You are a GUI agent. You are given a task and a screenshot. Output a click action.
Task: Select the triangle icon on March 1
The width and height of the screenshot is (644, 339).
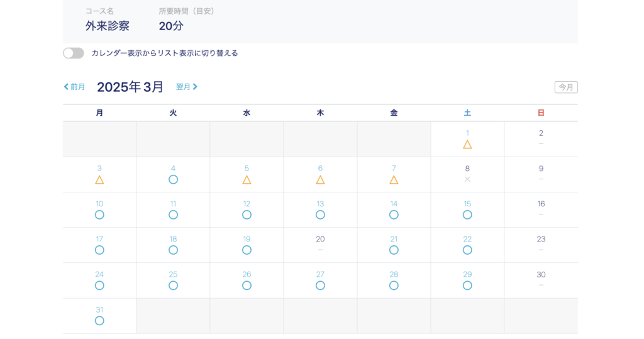[x=467, y=145]
